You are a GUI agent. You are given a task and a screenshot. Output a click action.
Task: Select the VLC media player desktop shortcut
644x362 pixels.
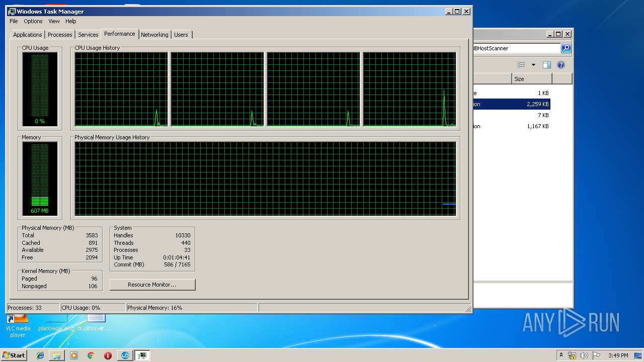(x=18, y=326)
